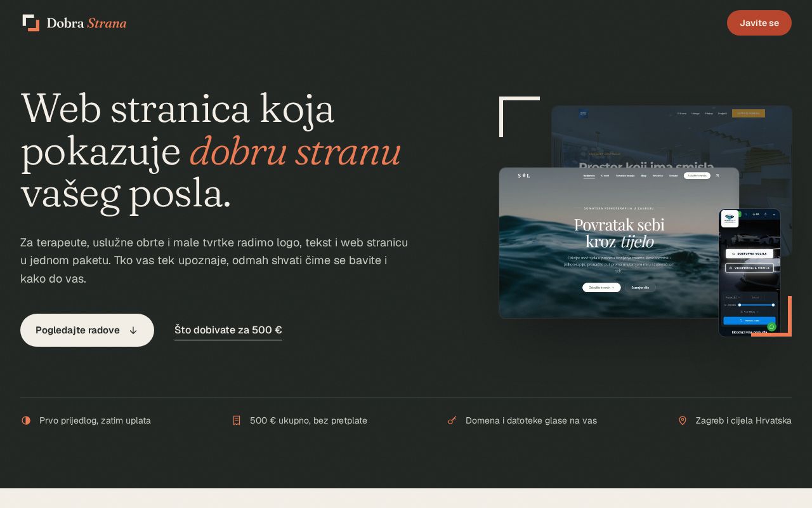Click the paragraph starting "Za terapeute, uslužne obrte"

[x=214, y=260]
